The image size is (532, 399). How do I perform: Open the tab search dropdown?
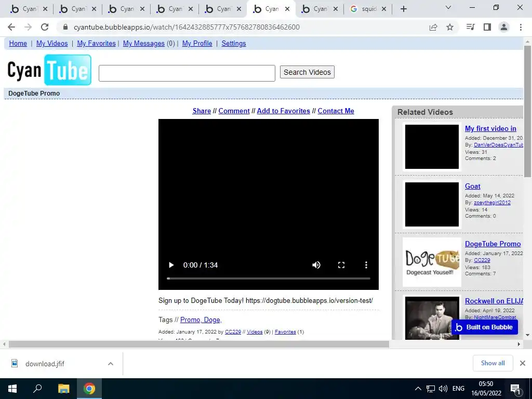(448, 7)
